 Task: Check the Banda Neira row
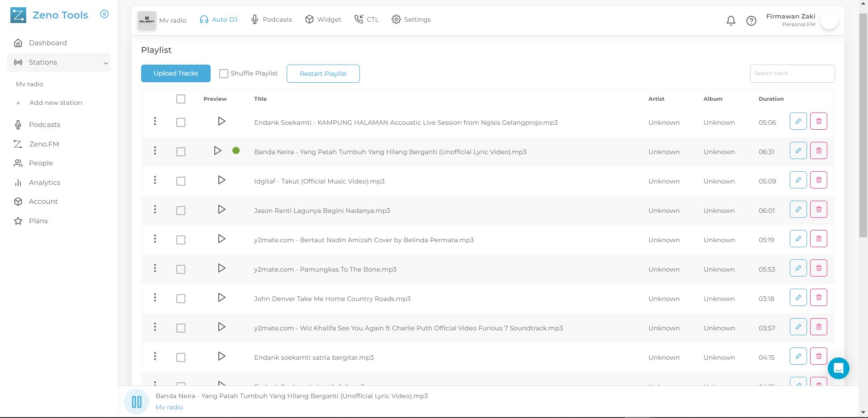tap(181, 152)
